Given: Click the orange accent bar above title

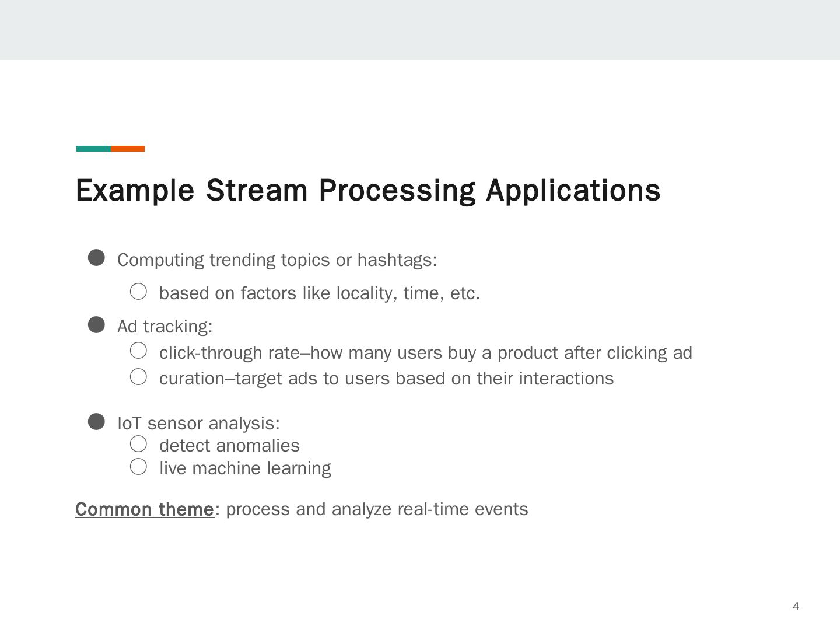Looking at the screenshot, I should click(128, 149).
